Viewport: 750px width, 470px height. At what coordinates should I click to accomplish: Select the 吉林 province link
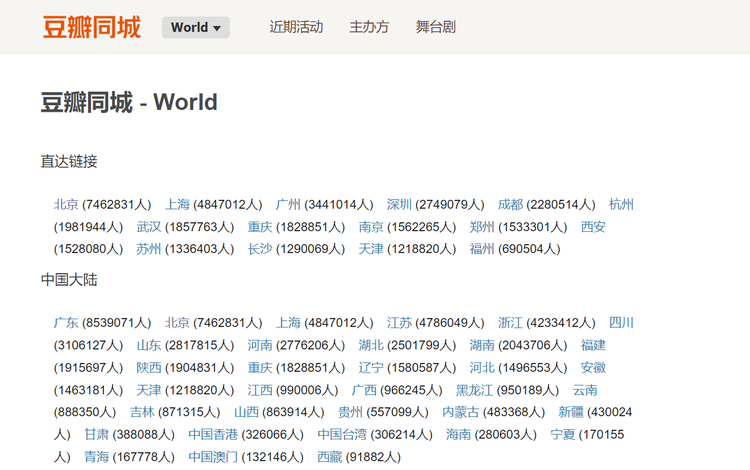(x=142, y=412)
